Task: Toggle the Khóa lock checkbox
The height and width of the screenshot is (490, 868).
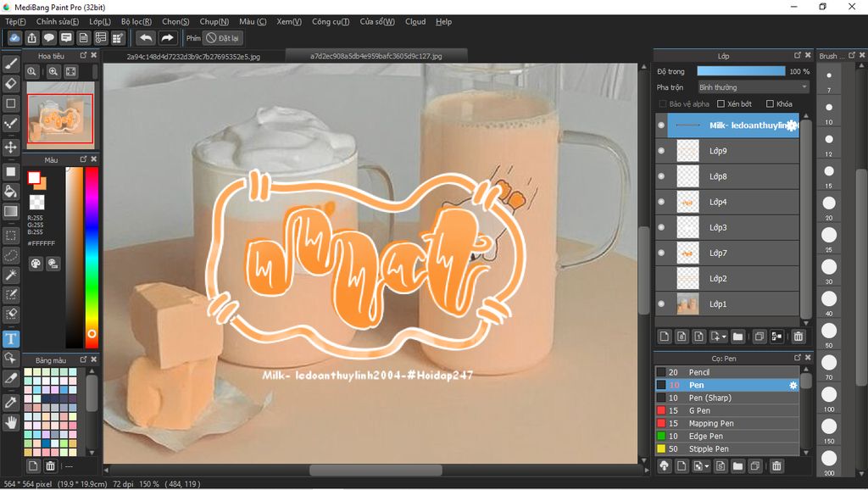Action: 770,103
